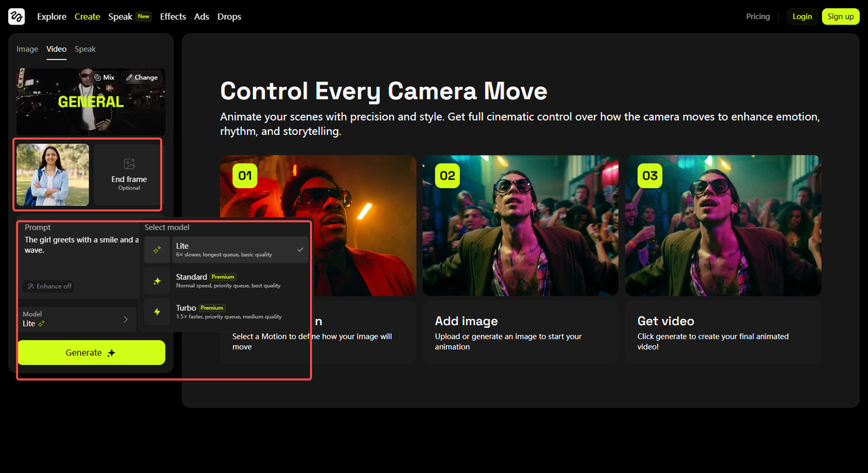Toggle the Enhance off setting
Viewport: 868px width, 473px height.
[48, 286]
